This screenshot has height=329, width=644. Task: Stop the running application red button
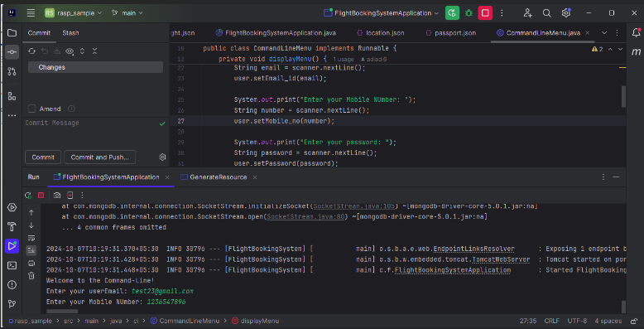coord(485,13)
